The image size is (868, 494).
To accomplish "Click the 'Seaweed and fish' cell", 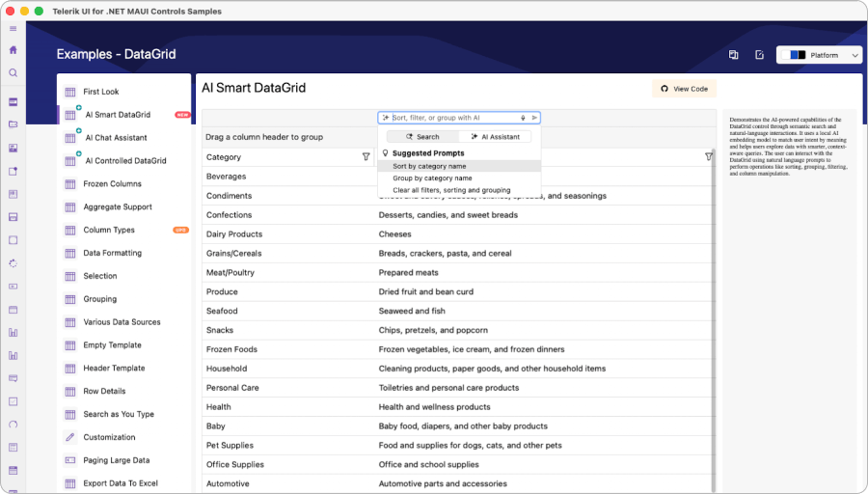I will 412,311.
